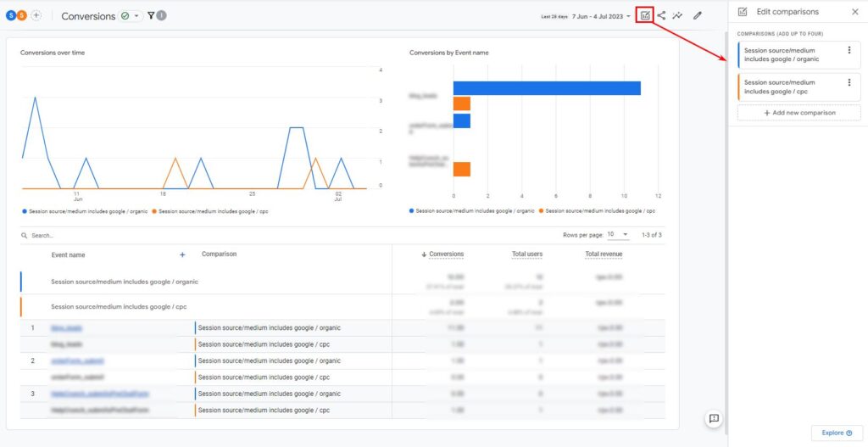Sort by the Total revenue column
The width and height of the screenshot is (868, 447).
604,254
